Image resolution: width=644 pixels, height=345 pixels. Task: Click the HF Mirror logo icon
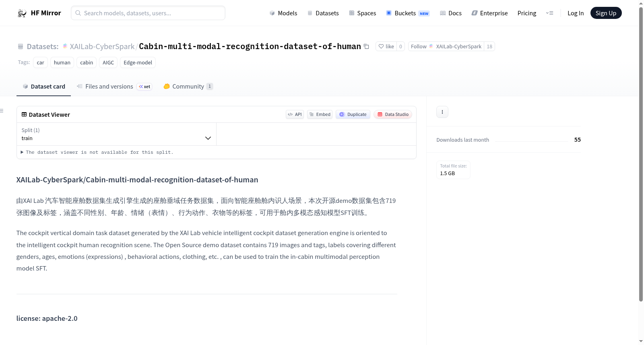click(x=22, y=13)
